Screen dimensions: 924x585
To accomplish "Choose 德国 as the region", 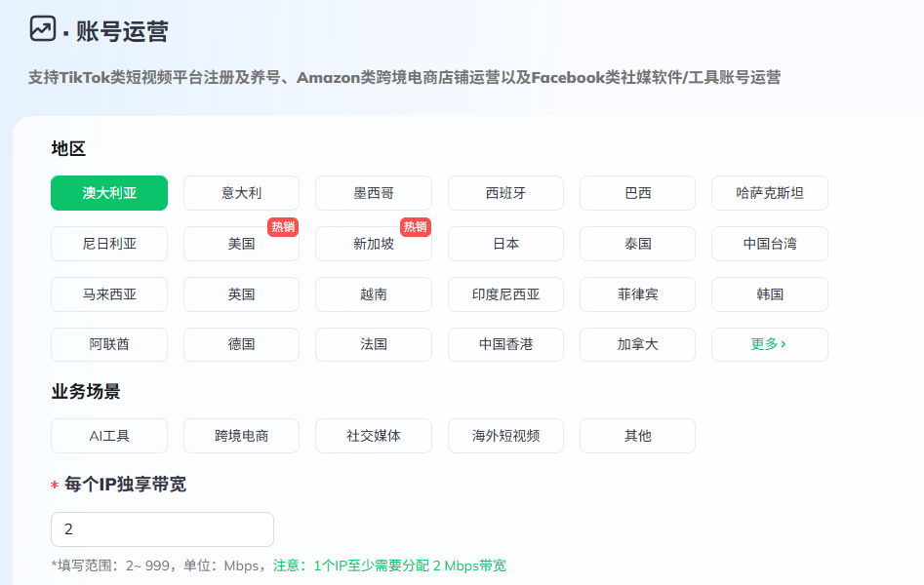I will click(x=242, y=344).
